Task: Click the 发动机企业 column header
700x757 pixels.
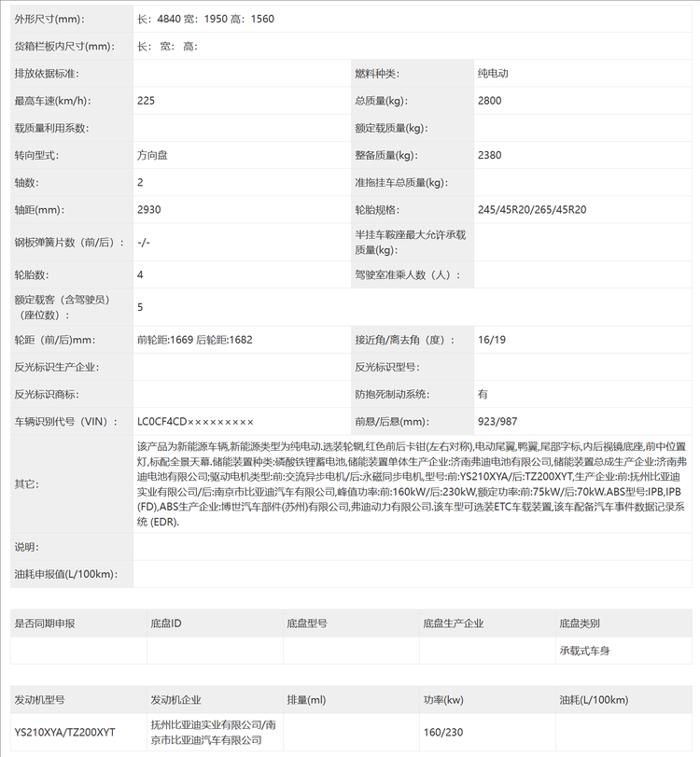Action: pos(176,700)
